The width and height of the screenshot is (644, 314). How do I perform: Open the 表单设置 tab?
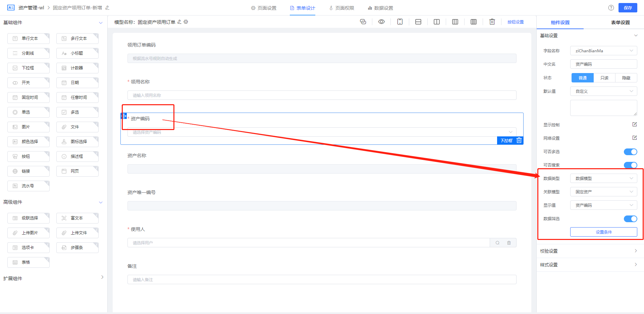pyautogui.click(x=620, y=22)
